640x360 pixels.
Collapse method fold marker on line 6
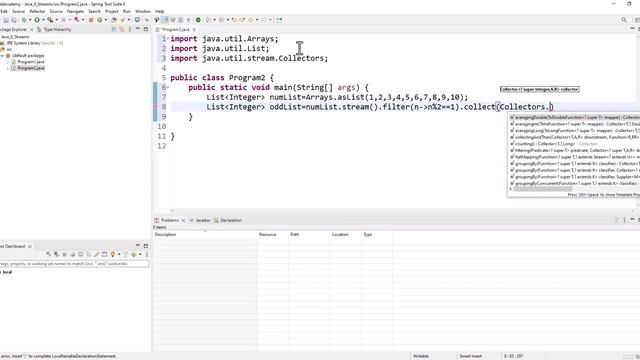[x=168, y=87]
